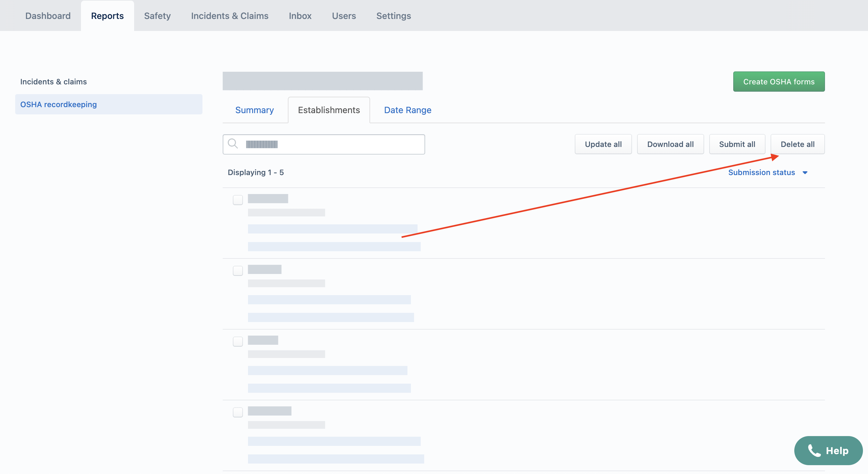This screenshot has height=474, width=868.
Task: Select the Establishments tab
Action: click(329, 110)
